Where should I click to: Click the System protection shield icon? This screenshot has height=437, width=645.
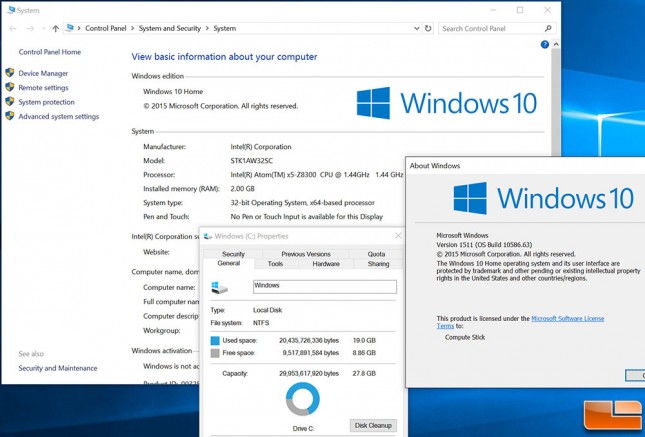(x=10, y=102)
